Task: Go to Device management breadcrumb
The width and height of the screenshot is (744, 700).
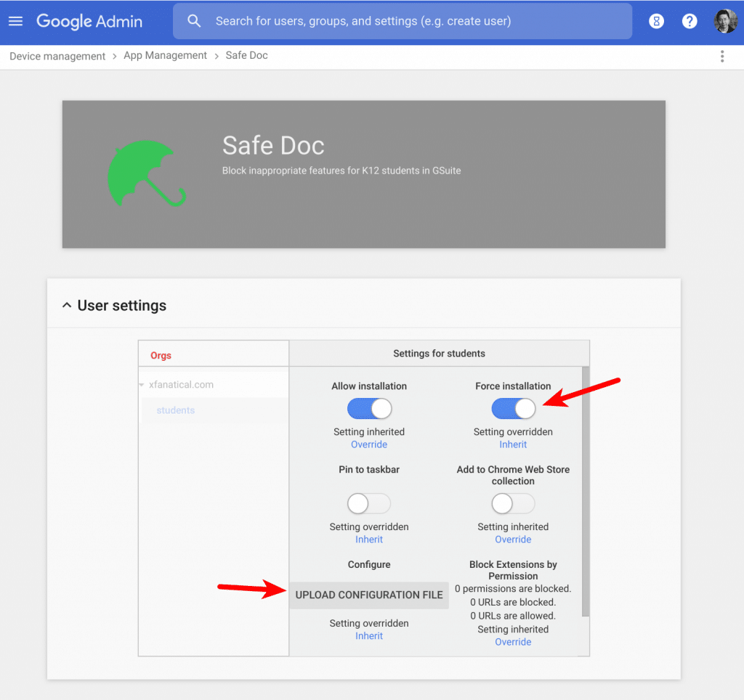Action: [57, 56]
